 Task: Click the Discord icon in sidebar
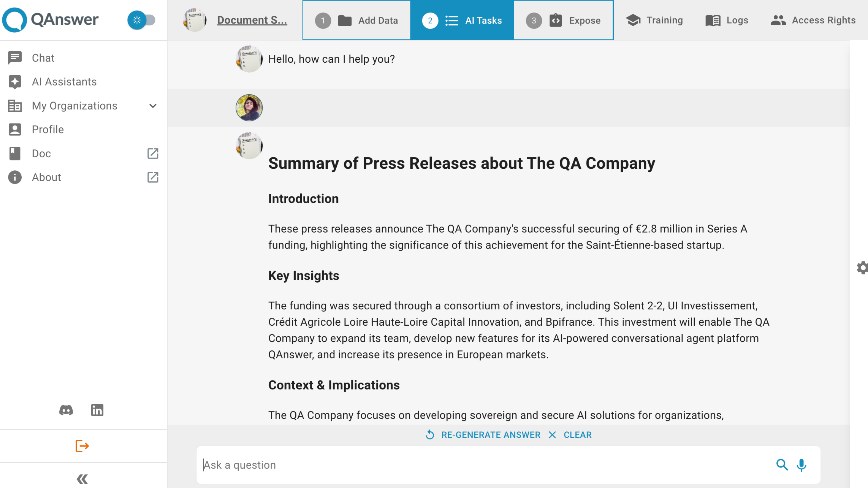click(x=66, y=410)
